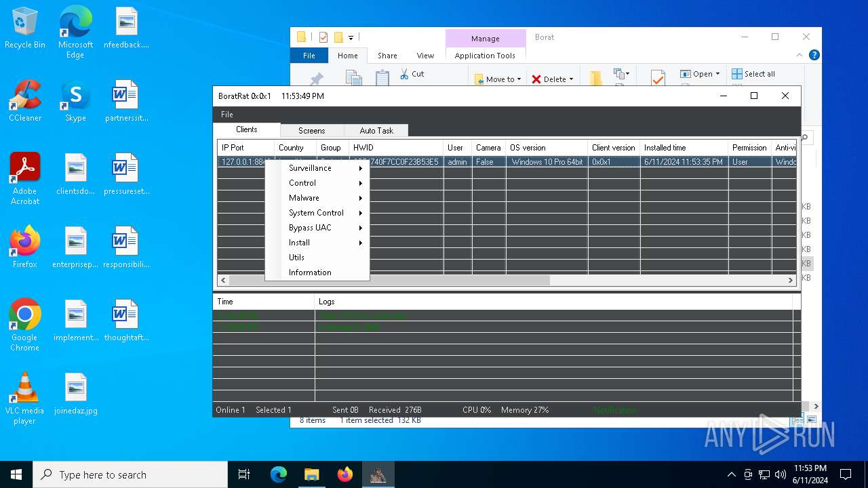Click the Manage contextual tab in Explorer

[x=486, y=39]
